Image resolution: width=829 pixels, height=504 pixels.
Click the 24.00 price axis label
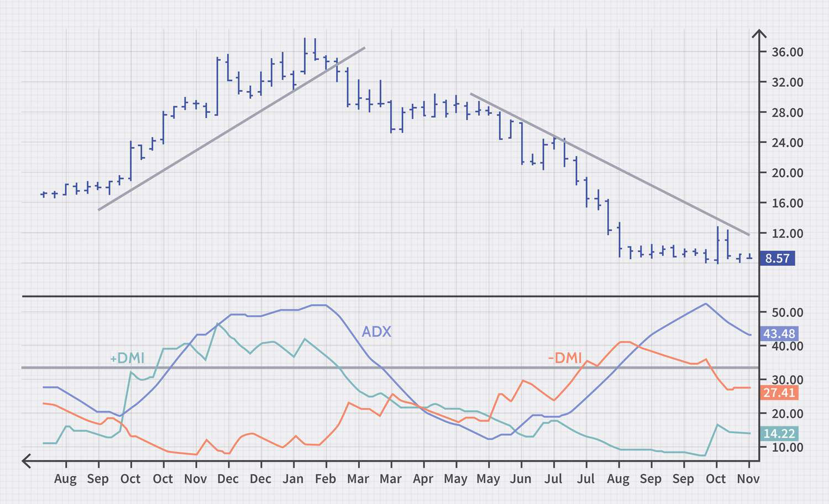coord(788,143)
